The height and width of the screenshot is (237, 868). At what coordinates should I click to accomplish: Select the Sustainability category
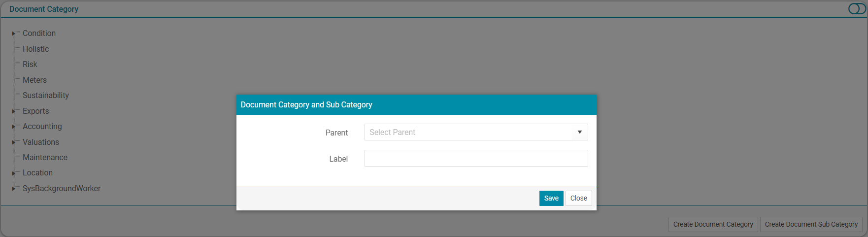[x=45, y=95]
